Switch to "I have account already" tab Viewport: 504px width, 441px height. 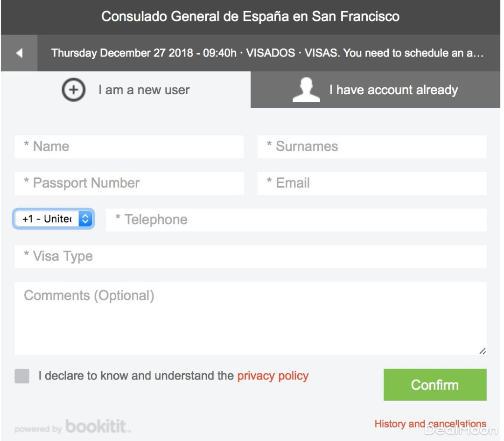[393, 90]
